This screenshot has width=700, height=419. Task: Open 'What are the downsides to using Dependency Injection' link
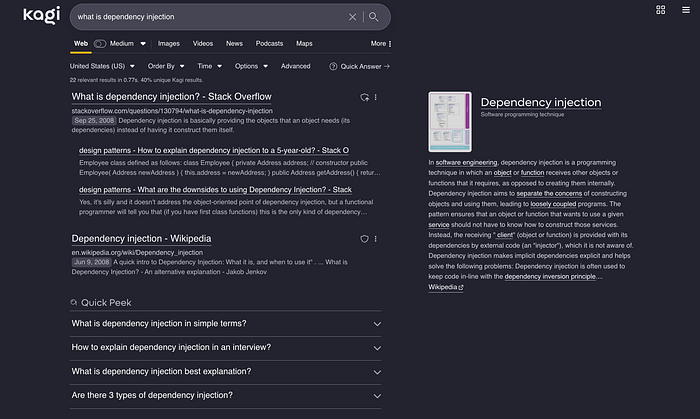pos(215,190)
